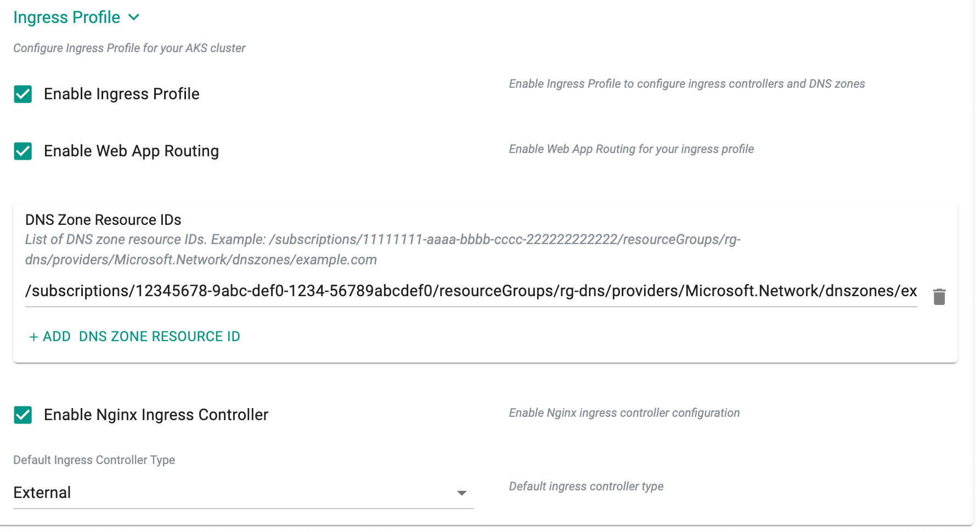This screenshot has width=980, height=532.
Task: Disable the Enable Web App Routing checkbox
Action: coord(23,151)
